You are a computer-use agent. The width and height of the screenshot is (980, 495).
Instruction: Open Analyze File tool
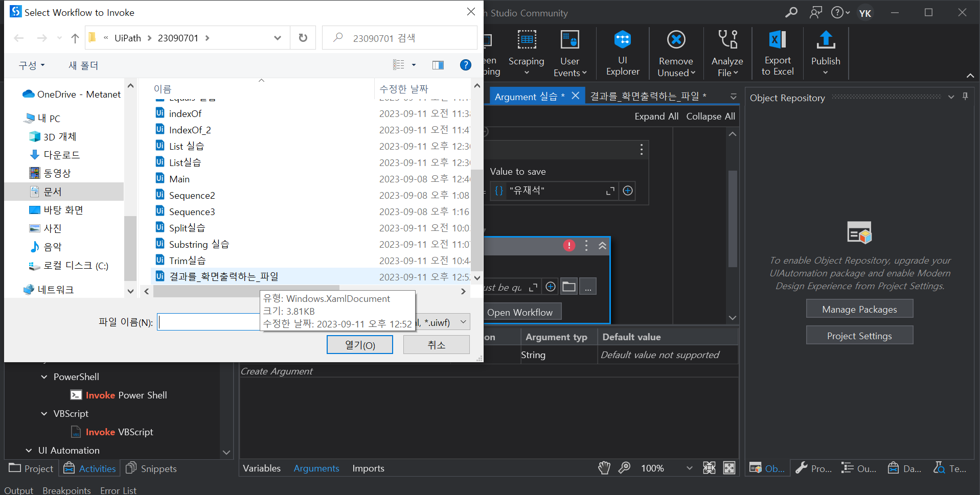(x=727, y=53)
